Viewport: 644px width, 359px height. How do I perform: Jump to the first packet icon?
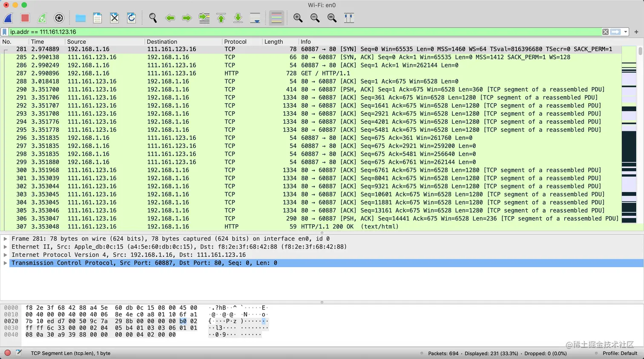(221, 18)
